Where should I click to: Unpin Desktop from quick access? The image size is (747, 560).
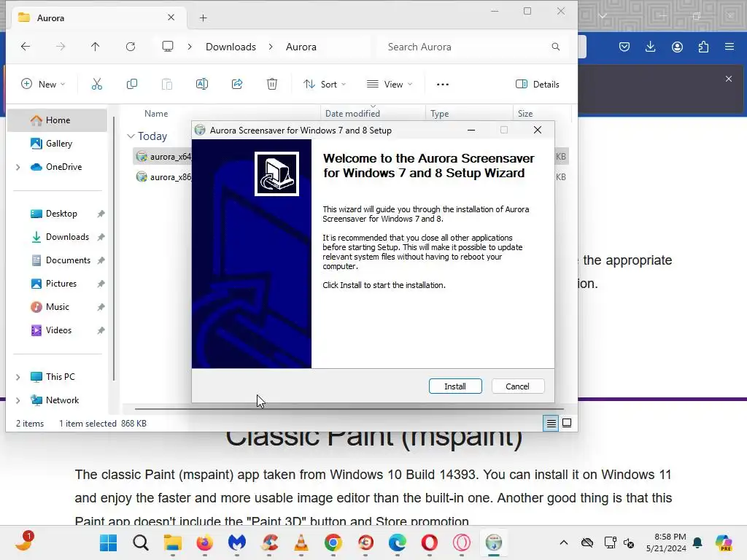tap(101, 214)
